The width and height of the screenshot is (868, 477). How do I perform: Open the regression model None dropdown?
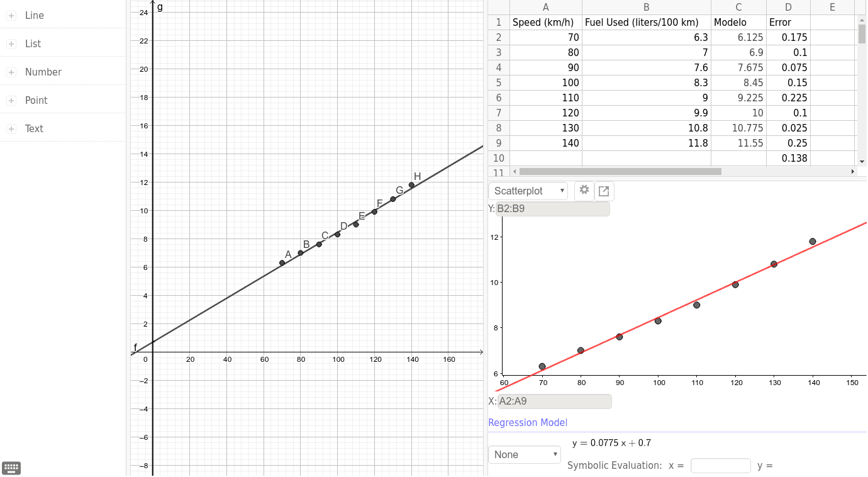point(525,454)
